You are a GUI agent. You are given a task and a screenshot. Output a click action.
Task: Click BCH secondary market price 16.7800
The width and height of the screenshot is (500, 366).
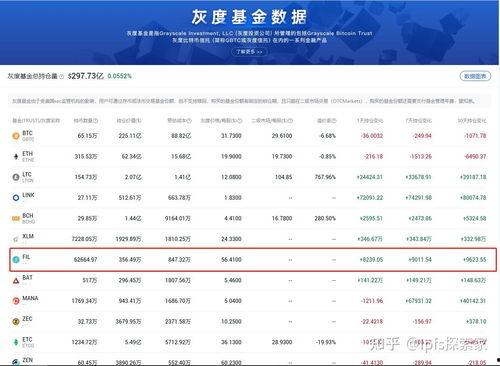pyautogui.click(x=282, y=219)
